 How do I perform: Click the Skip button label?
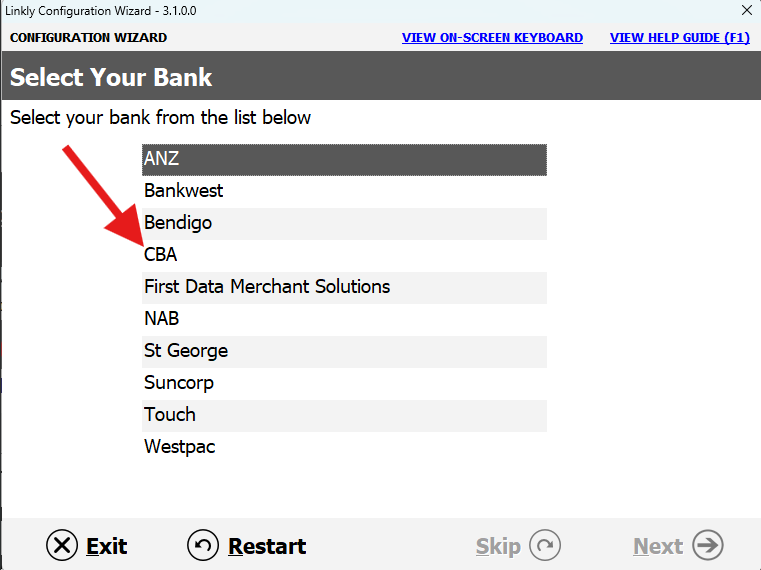[x=498, y=547]
